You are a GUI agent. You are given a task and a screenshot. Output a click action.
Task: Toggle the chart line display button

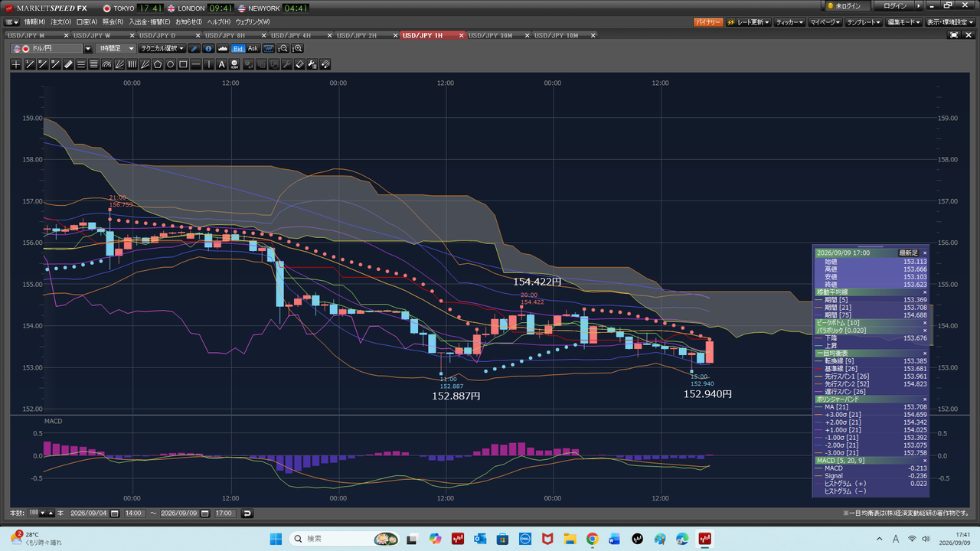(269, 48)
